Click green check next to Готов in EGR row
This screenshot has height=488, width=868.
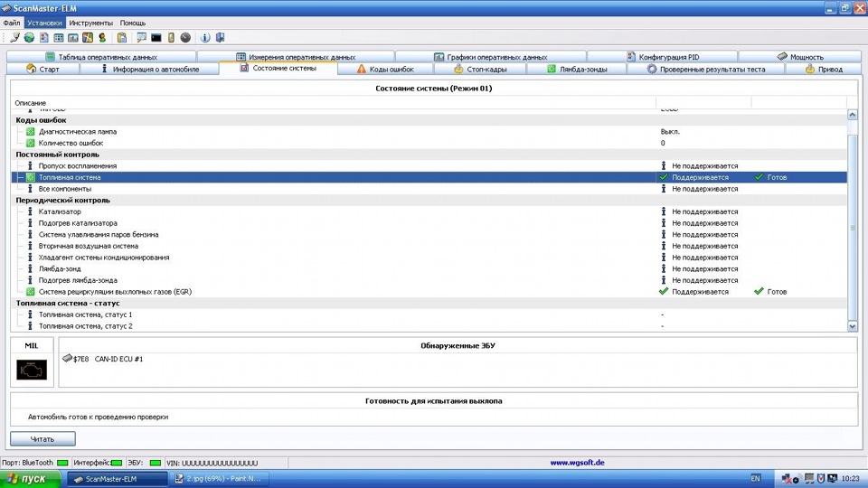click(x=759, y=291)
